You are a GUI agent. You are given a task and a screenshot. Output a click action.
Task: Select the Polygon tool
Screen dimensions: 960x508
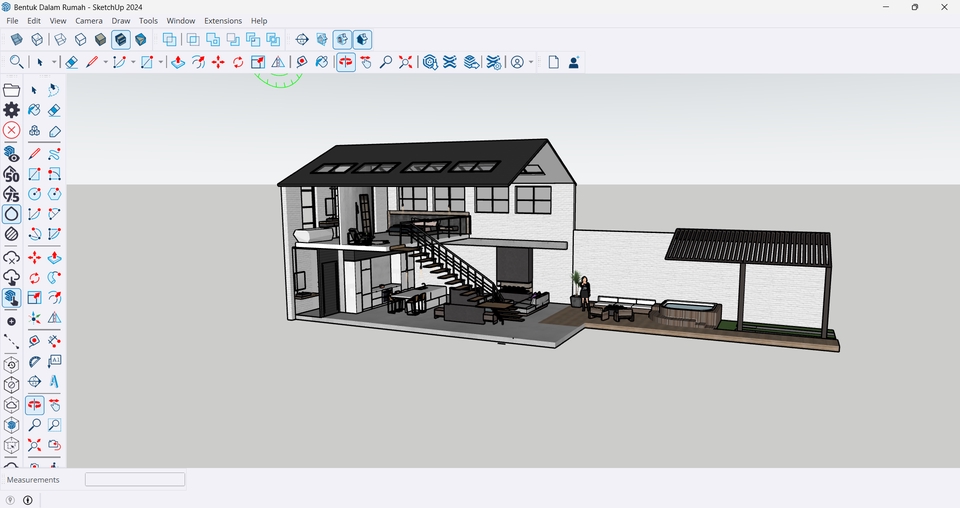click(x=54, y=194)
